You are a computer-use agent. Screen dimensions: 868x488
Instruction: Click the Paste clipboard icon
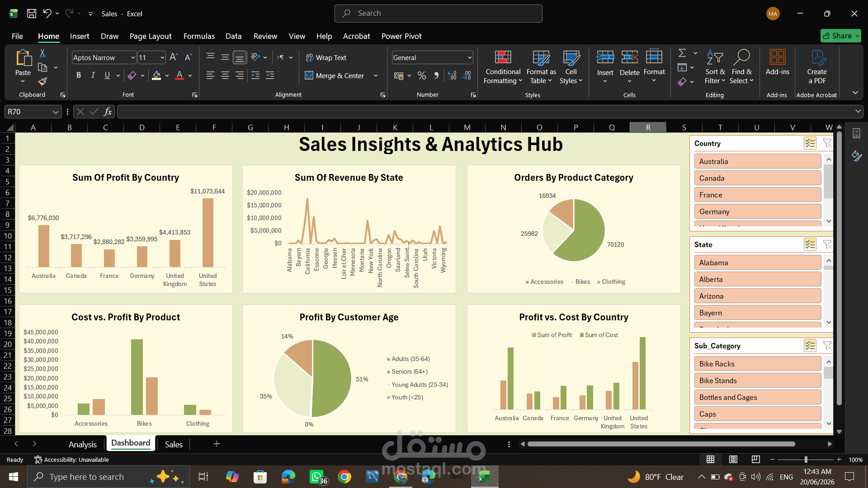coord(23,59)
